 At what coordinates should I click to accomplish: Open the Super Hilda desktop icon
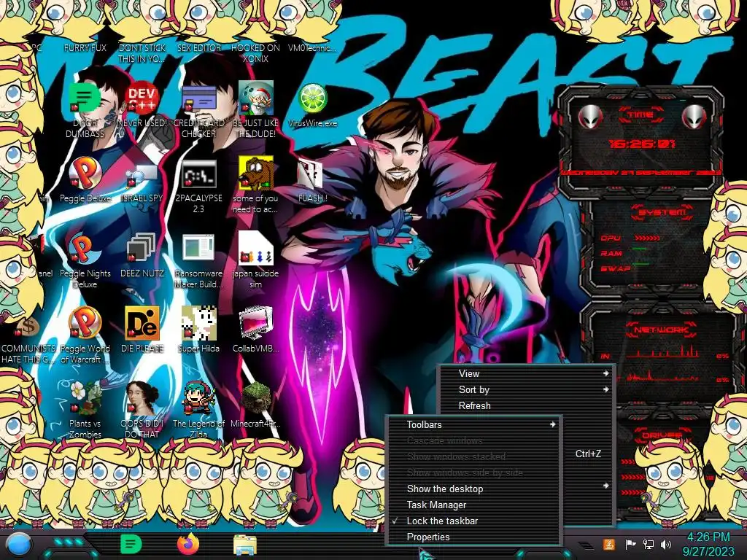point(198,323)
